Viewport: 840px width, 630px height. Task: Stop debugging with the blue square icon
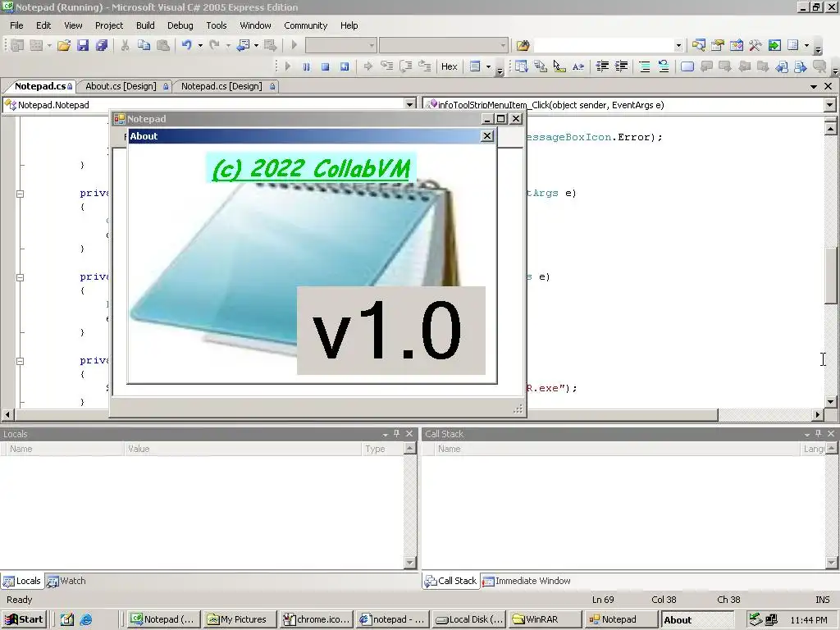[x=325, y=66]
